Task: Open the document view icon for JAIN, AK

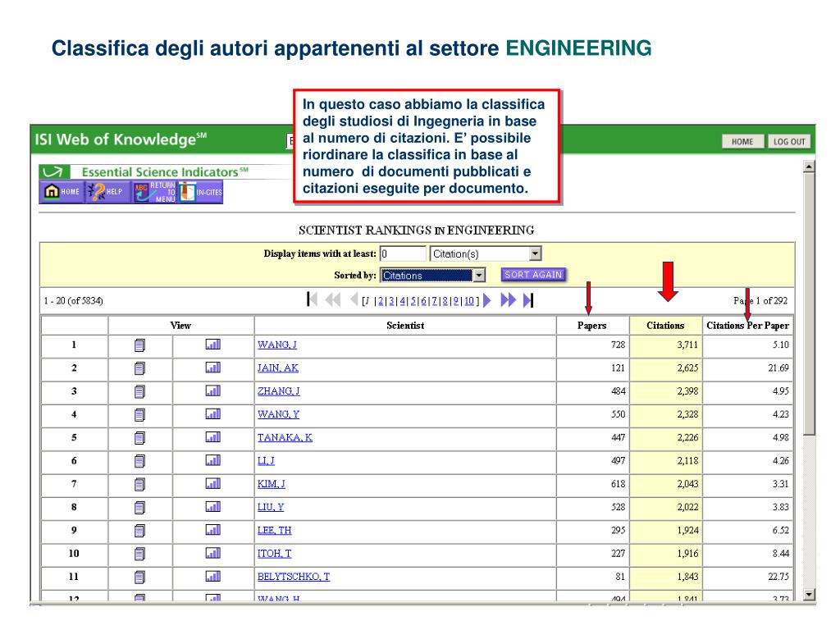Action: (139, 368)
